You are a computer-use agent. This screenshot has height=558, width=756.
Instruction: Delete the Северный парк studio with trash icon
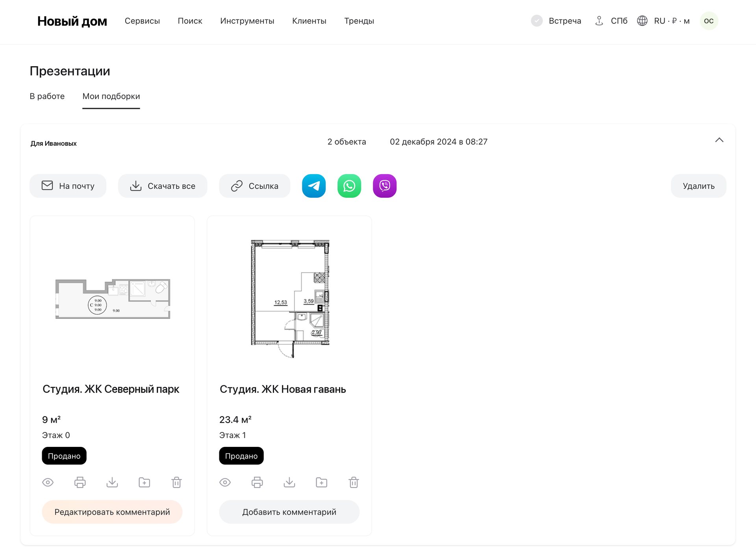pos(176,482)
